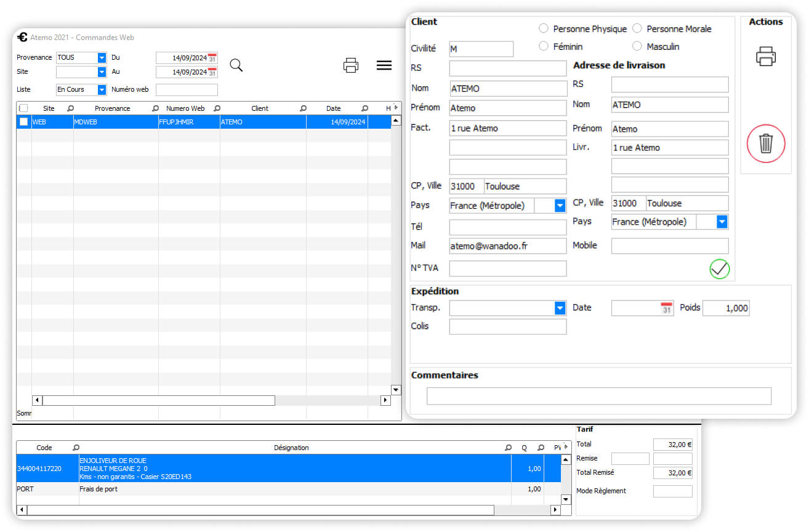Click the client Tél input field

point(508,227)
